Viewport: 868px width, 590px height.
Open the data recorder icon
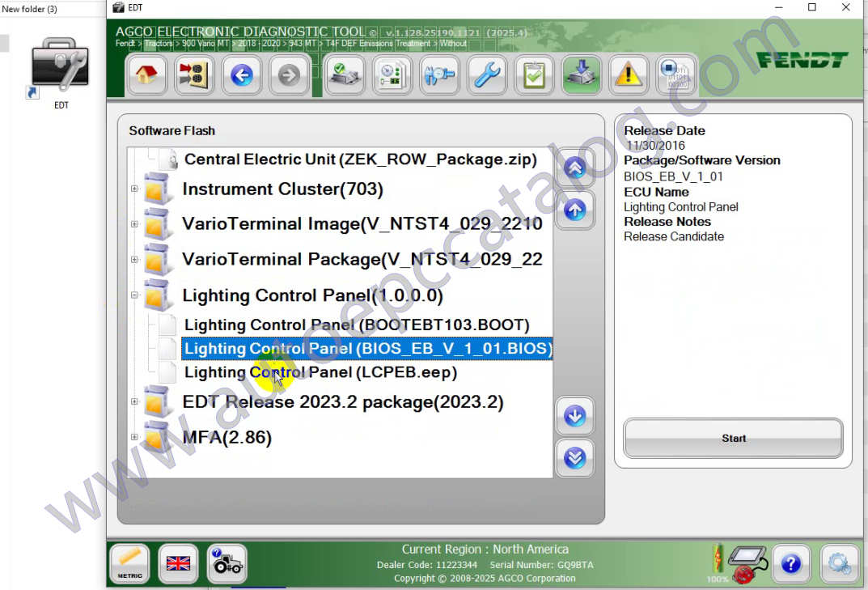point(676,74)
